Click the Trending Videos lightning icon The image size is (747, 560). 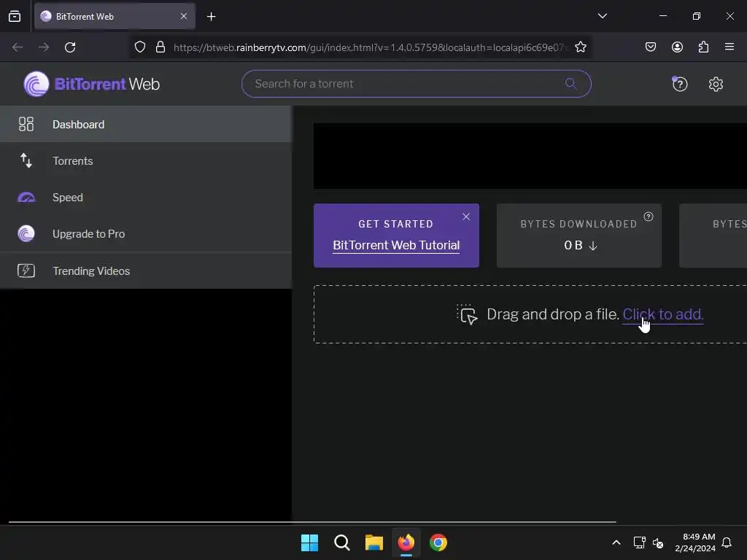pos(26,271)
